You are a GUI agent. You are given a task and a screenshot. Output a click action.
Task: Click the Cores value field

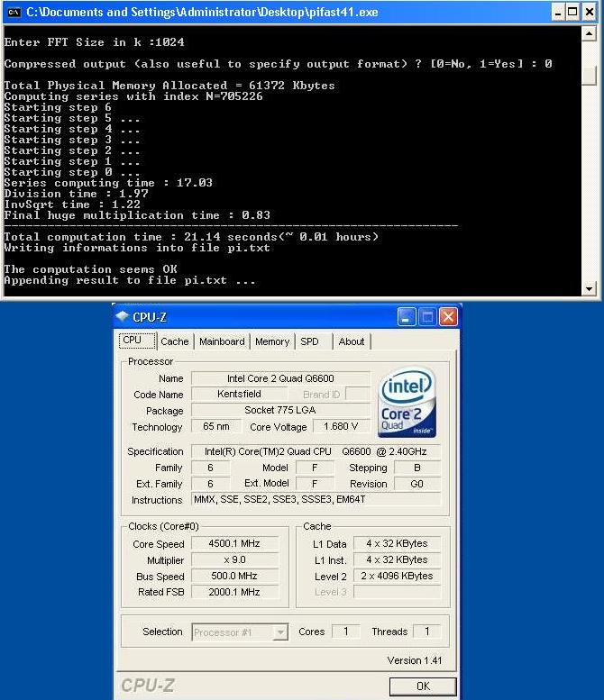pos(346,632)
